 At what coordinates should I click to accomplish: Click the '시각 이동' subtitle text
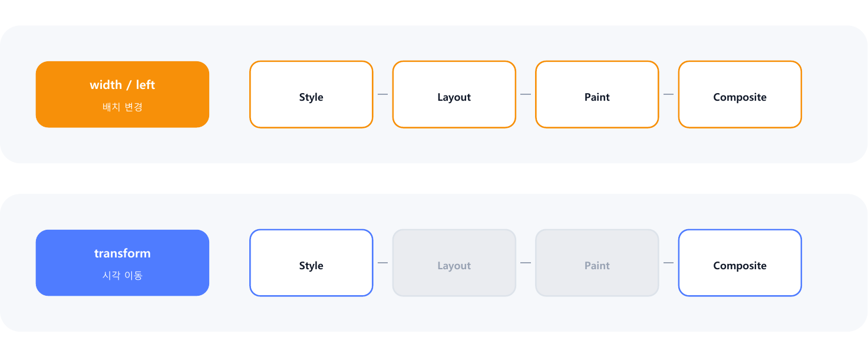coord(123,275)
